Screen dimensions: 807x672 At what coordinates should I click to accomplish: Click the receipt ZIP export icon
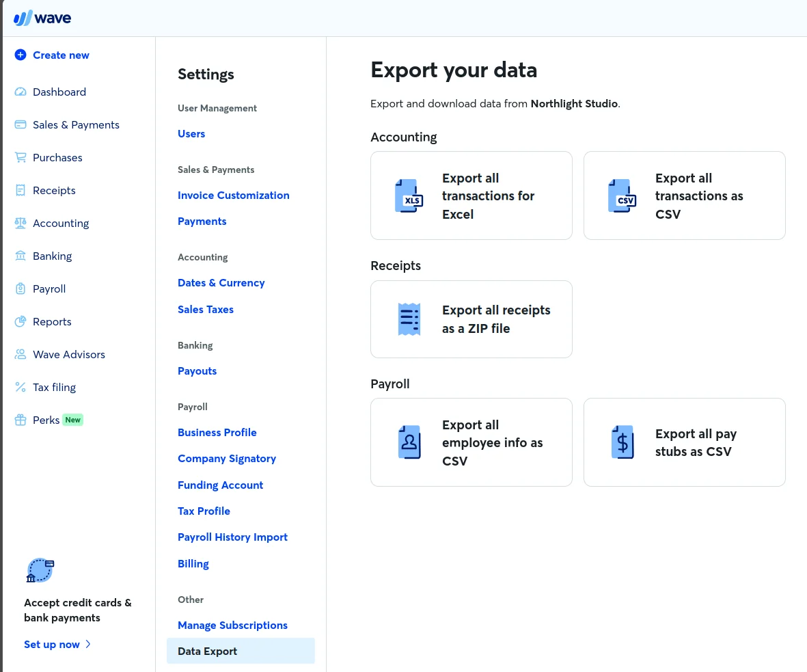[x=409, y=319]
